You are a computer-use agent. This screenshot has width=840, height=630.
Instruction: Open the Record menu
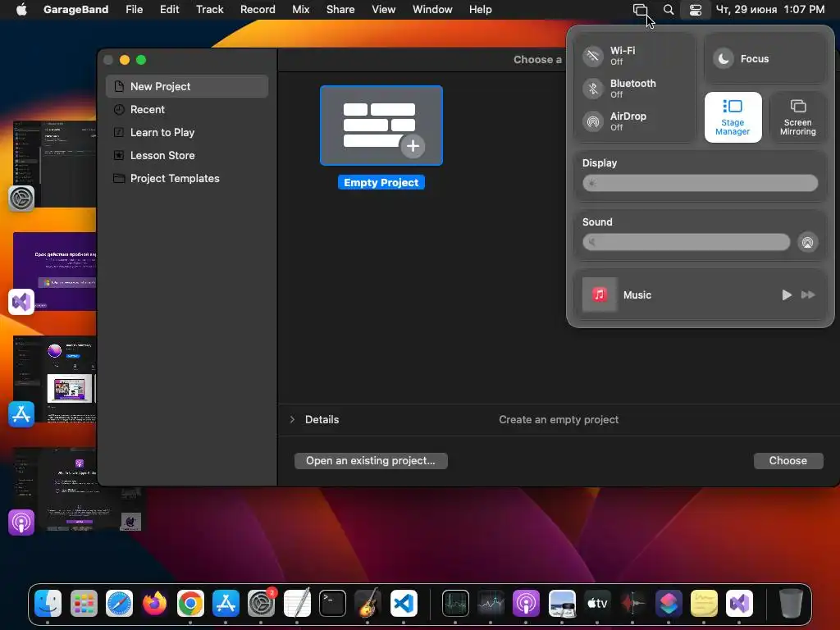258,10
